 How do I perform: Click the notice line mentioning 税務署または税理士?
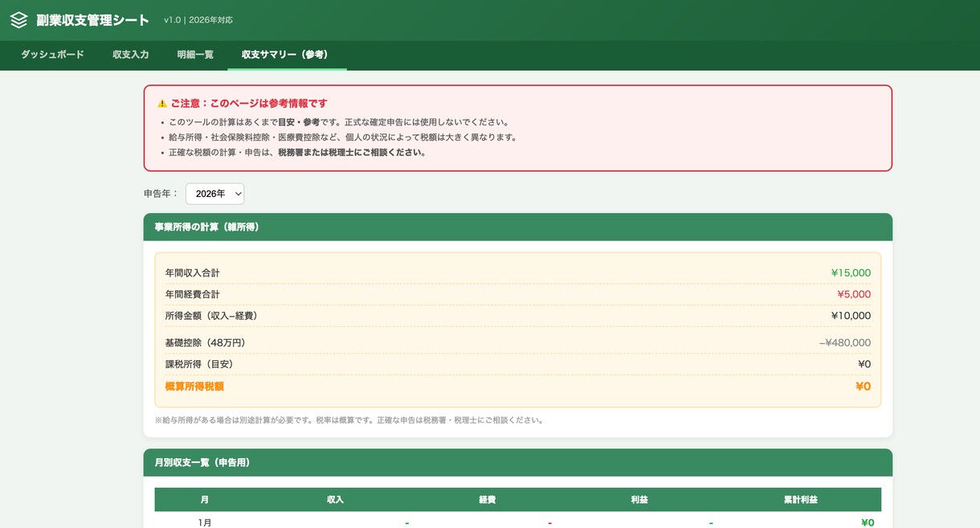(298, 153)
